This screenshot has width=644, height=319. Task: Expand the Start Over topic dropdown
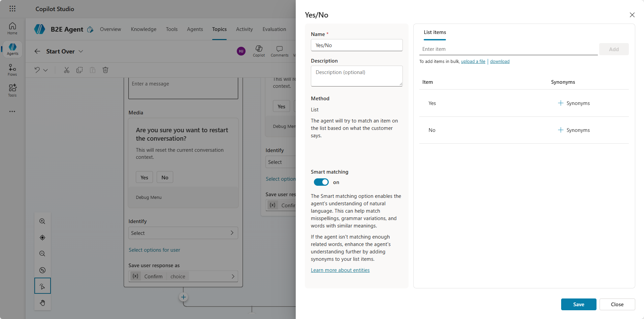[81, 51]
